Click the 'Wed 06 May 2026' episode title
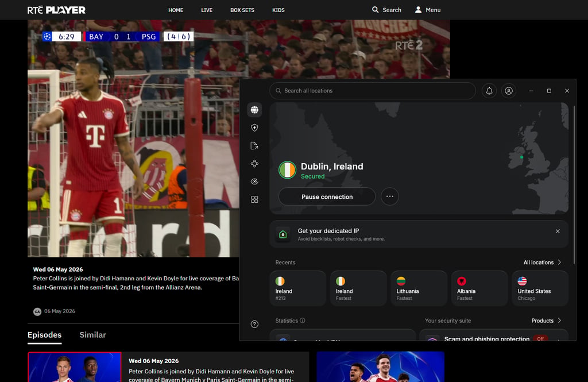 (x=58, y=269)
